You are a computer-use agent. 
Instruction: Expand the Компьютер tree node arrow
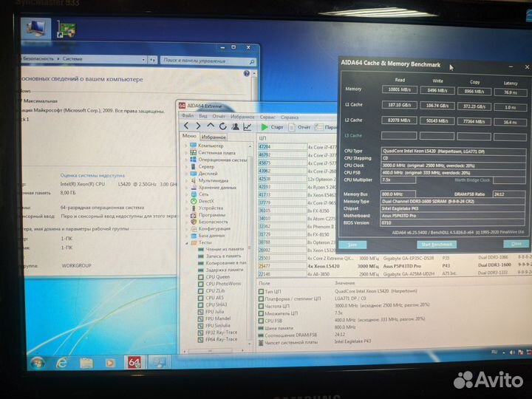[x=186, y=146]
